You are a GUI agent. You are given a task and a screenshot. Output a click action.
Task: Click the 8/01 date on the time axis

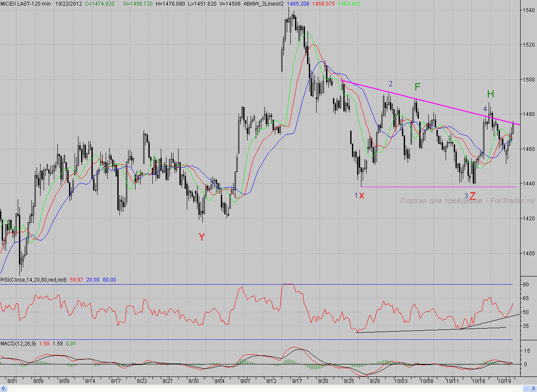13,381
